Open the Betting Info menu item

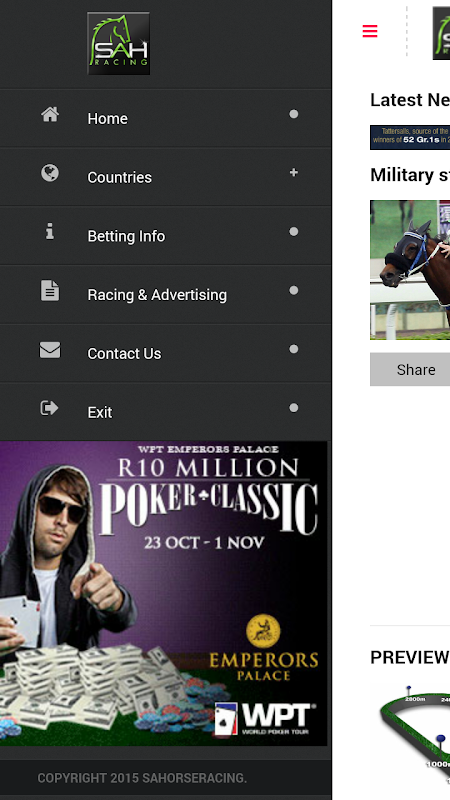pos(165,236)
